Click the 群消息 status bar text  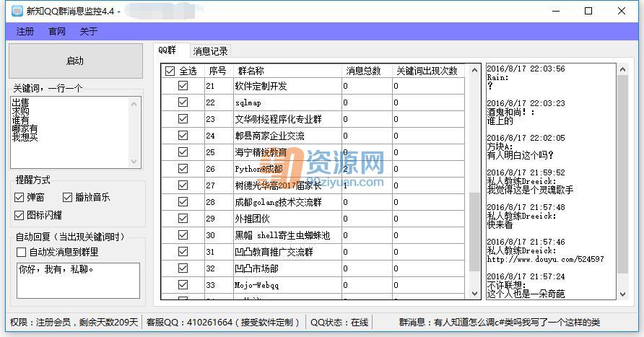click(x=500, y=323)
